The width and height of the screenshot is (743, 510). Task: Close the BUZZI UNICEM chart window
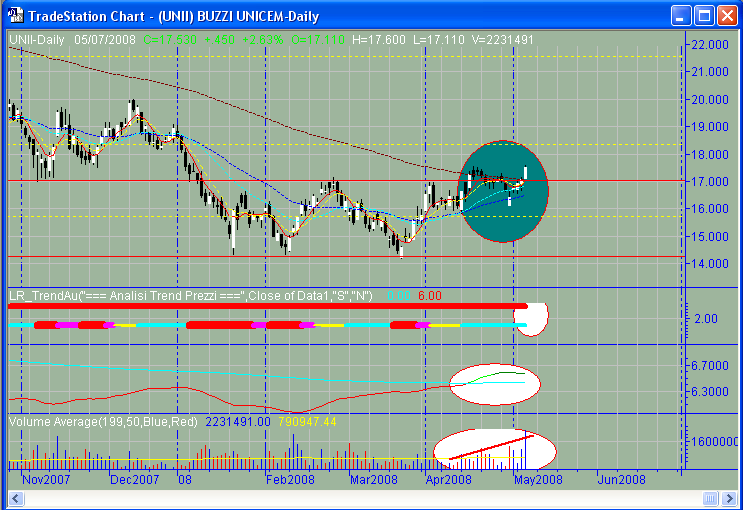click(x=726, y=16)
